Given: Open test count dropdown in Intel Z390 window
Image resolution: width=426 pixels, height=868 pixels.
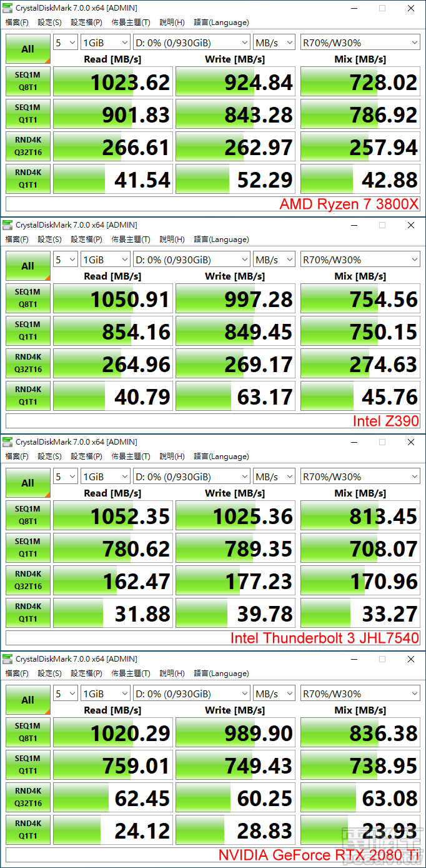Looking at the screenshot, I should [x=66, y=260].
